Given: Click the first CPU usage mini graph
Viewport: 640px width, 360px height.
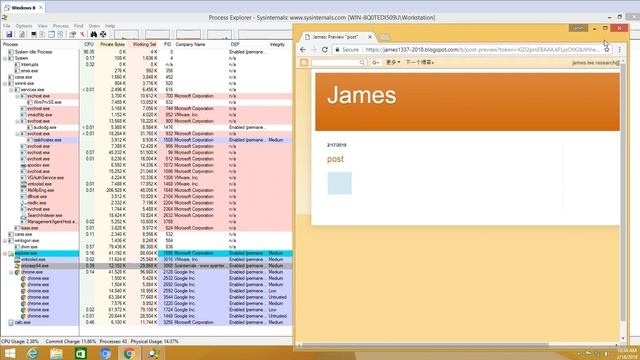Looking at the screenshot, I should tap(126, 35).
